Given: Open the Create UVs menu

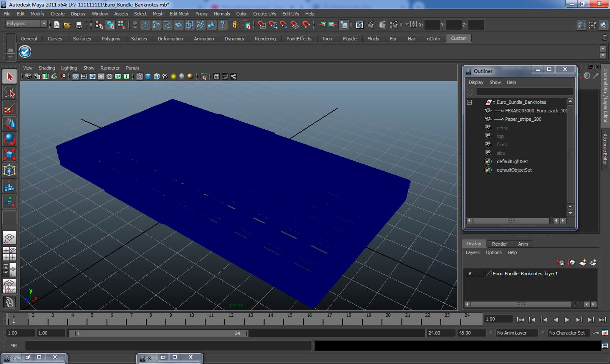Looking at the screenshot, I should [265, 14].
